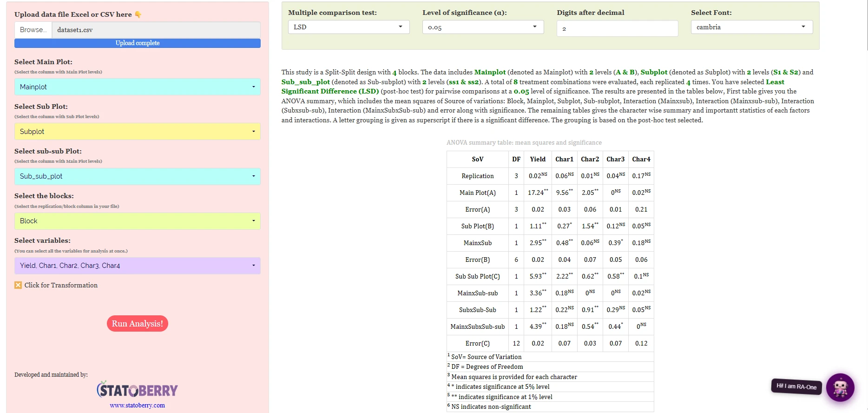Open the sub-sub Plot dropdown
Image resolution: width=868 pixels, height=413 pixels.
pos(138,176)
